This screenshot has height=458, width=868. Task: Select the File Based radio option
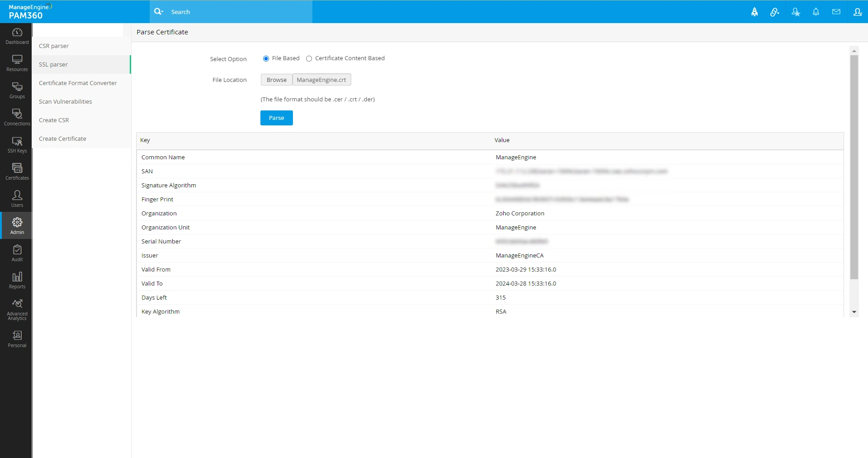pyautogui.click(x=266, y=58)
